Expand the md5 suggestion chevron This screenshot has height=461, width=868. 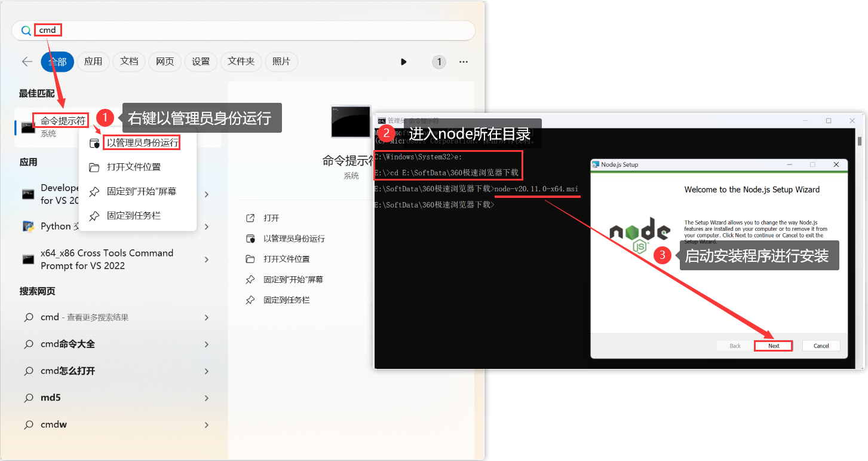(x=207, y=398)
